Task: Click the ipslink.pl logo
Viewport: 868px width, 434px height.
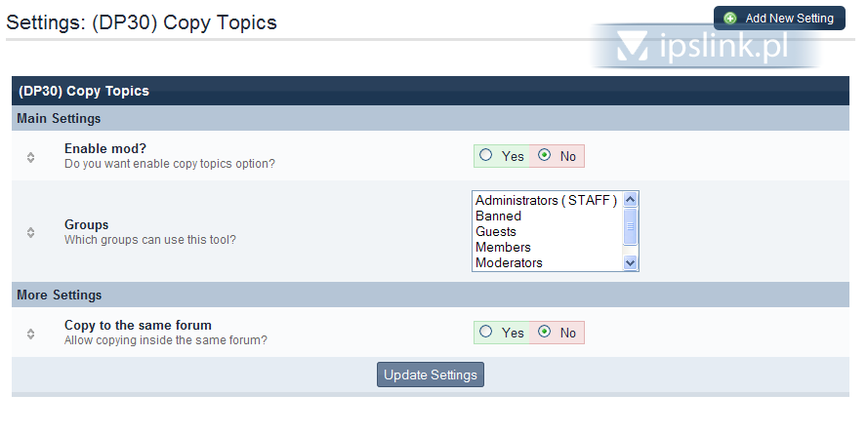Action: pos(705,46)
